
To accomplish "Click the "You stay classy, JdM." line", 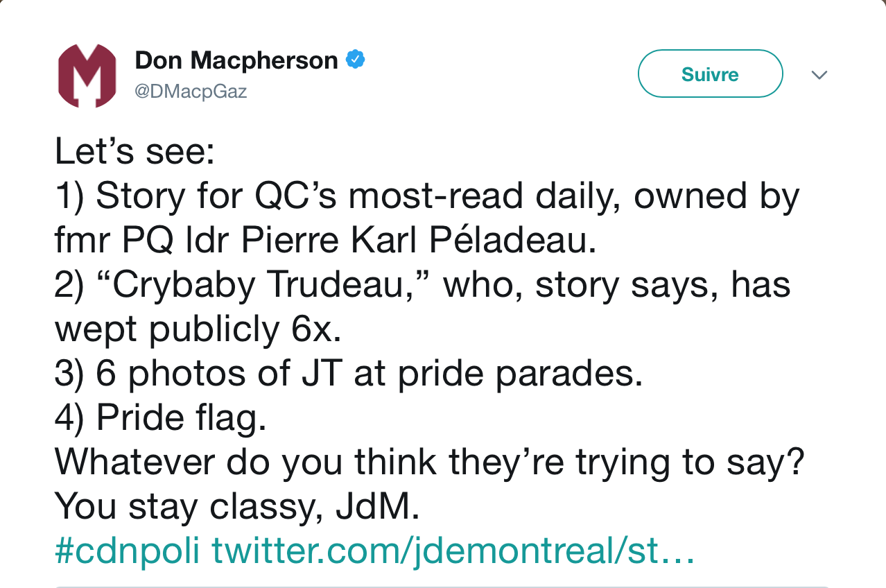I will (x=238, y=508).
